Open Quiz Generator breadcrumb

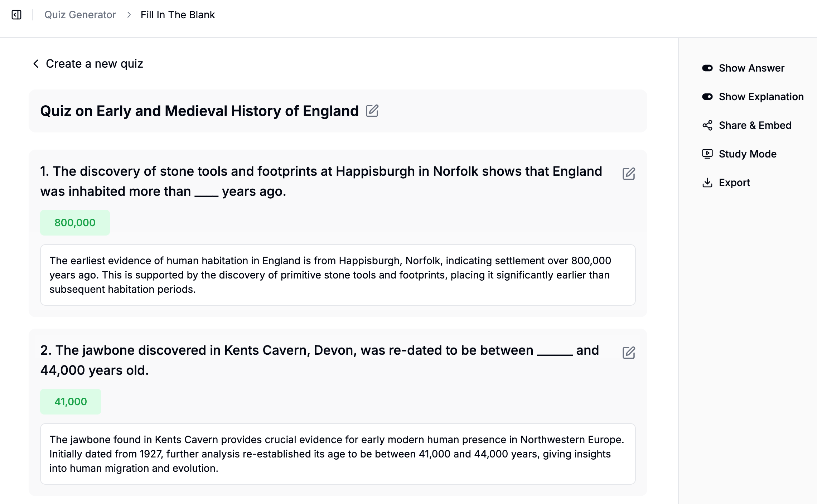(x=80, y=15)
